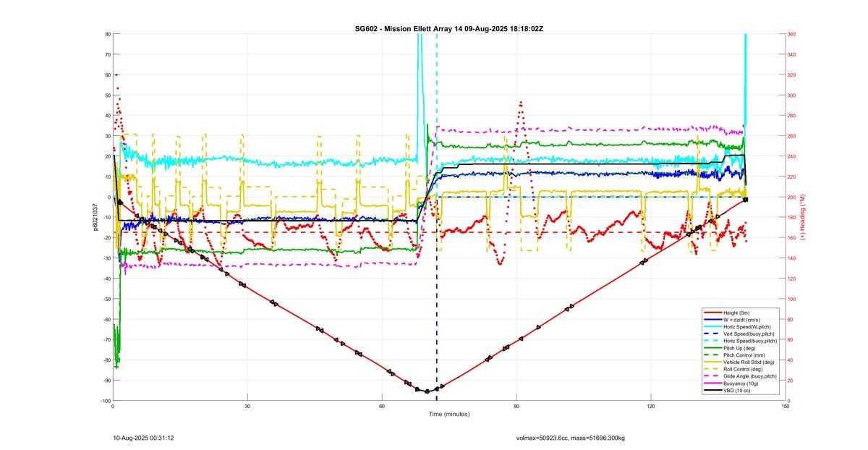Click the left y-axis label p6021037
This screenshot has height=450, width=868.
tap(95, 217)
